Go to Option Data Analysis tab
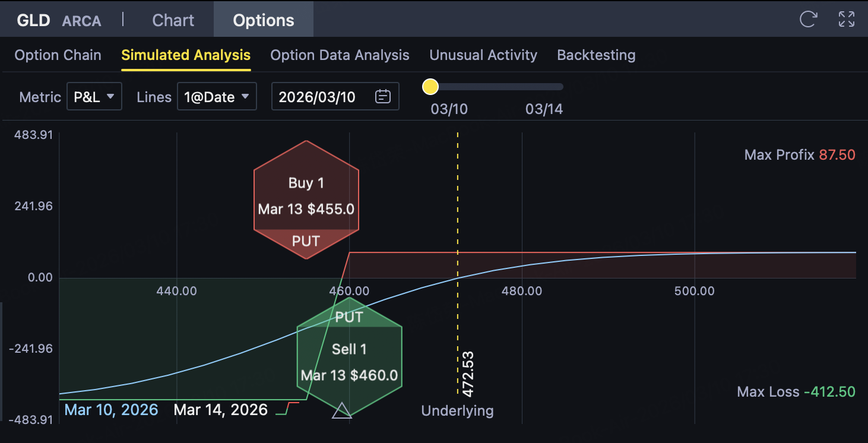 click(x=340, y=55)
